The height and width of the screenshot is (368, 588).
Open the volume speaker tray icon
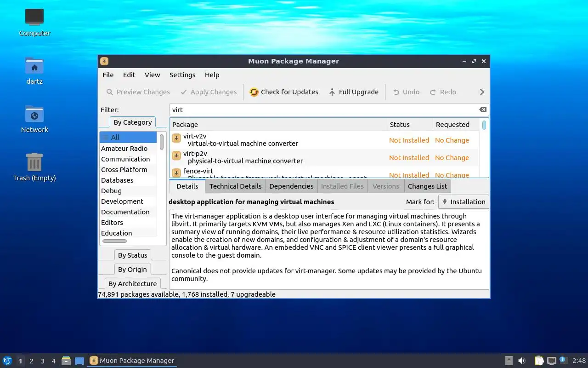522,361
